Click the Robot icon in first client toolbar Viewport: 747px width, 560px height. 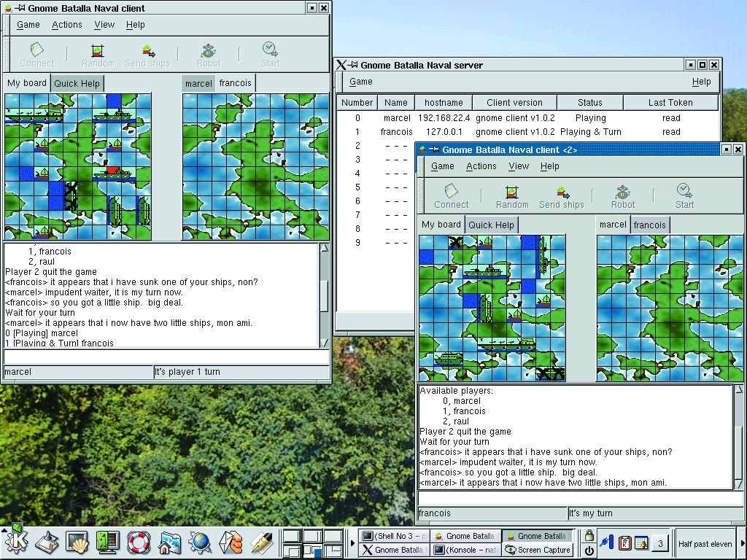point(209,55)
